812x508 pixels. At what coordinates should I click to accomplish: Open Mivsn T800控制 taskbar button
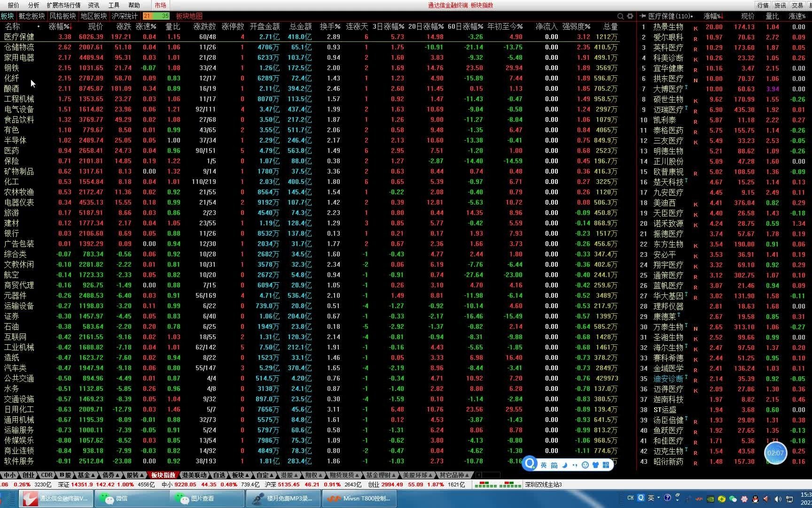click(x=359, y=499)
